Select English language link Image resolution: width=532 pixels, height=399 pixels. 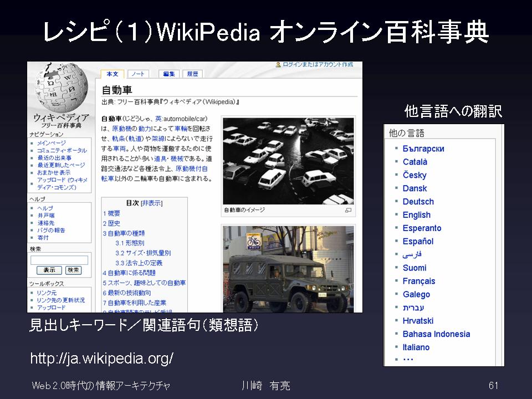pyautogui.click(x=416, y=215)
